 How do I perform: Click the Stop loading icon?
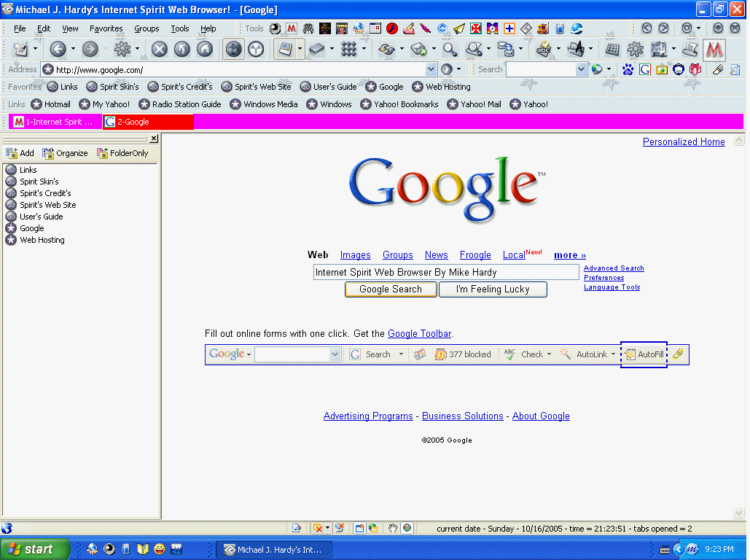[x=159, y=50]
